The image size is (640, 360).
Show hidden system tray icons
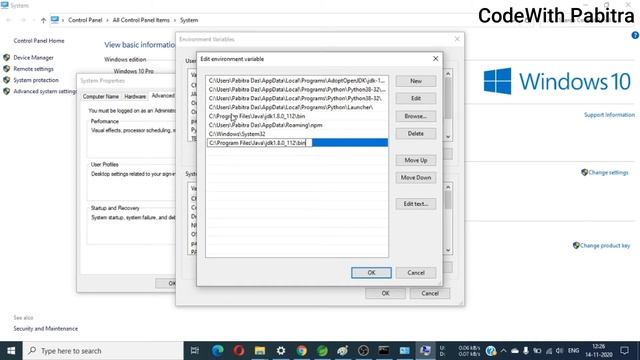(x=503, y=351)
